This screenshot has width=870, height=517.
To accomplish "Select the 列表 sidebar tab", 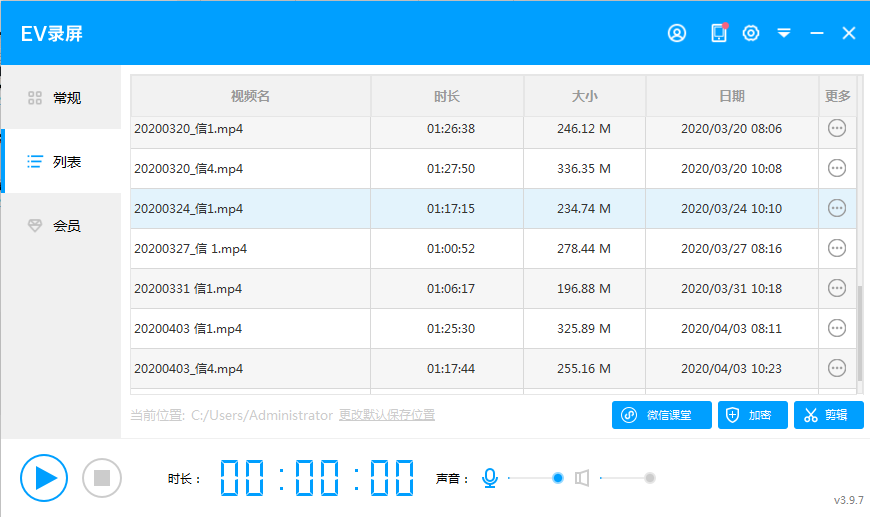I will point(60,161).
